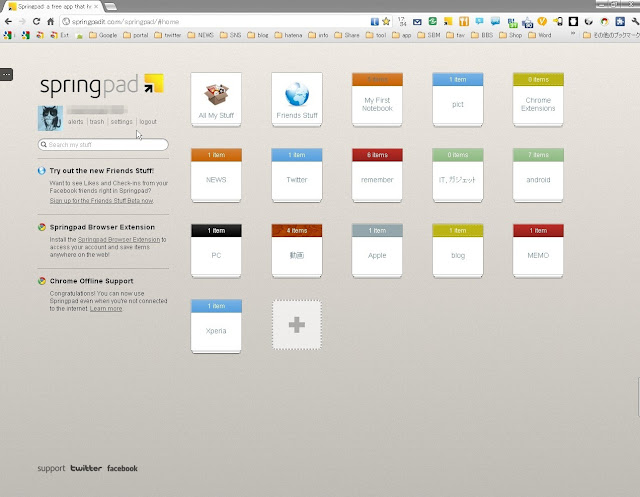This screenshot has width=640, height=497.
Task: Open the IT, ガジェット notebook
Action: click(458, 175)
